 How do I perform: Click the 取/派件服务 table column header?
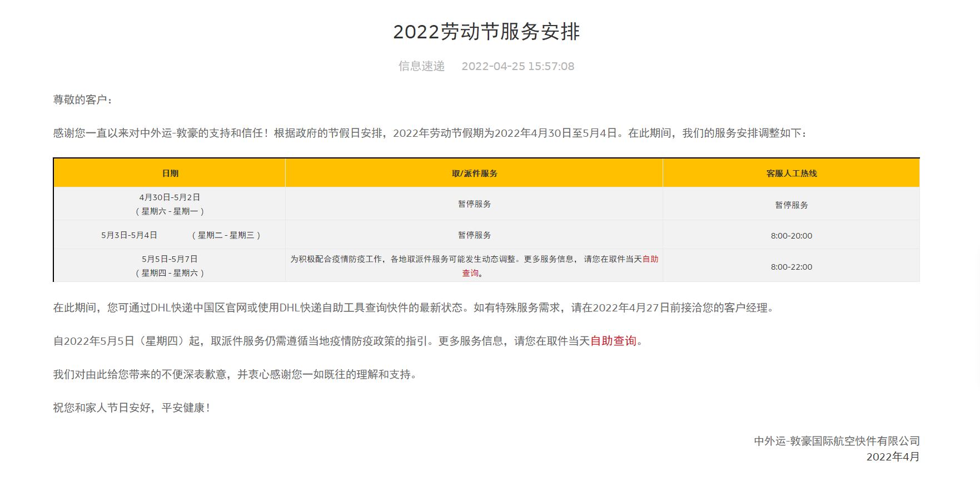pos(475,173)
